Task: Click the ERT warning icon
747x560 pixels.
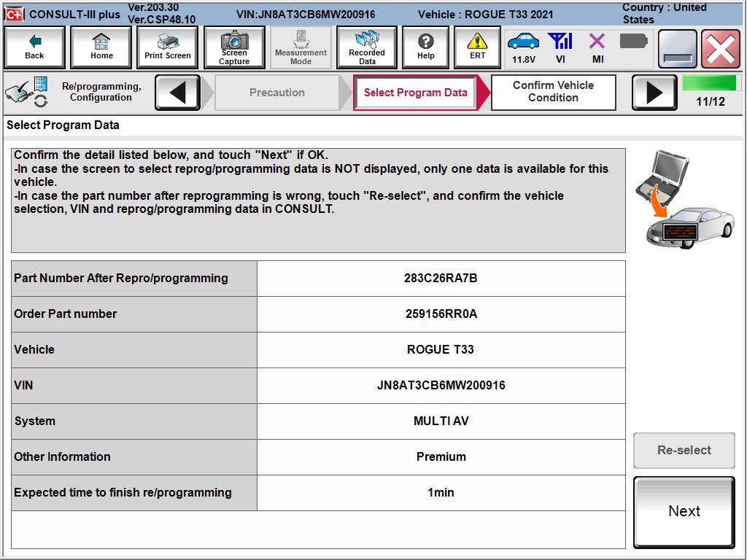Action: click(x=477, y=47)
